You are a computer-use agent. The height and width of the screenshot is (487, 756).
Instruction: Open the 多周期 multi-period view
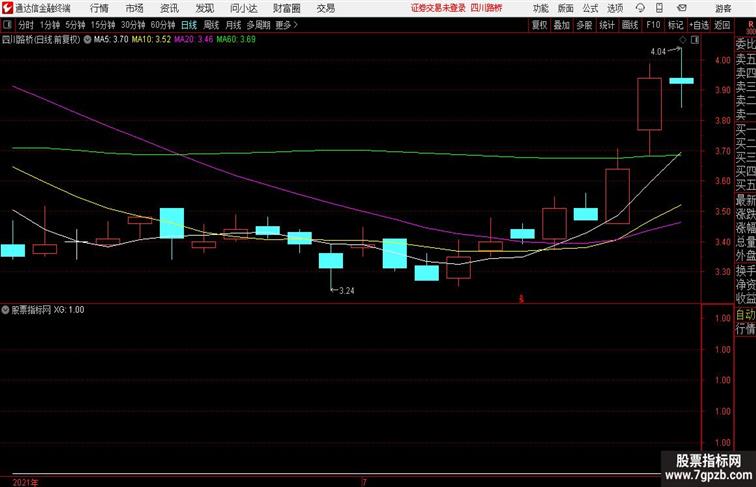(x=258, y=25)
